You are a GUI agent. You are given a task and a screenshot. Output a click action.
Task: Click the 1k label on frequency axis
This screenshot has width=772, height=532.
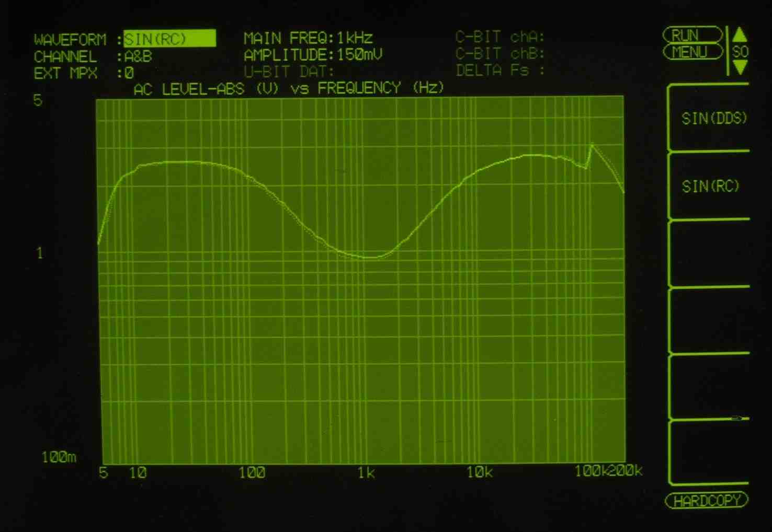click(x=366, y=473)
